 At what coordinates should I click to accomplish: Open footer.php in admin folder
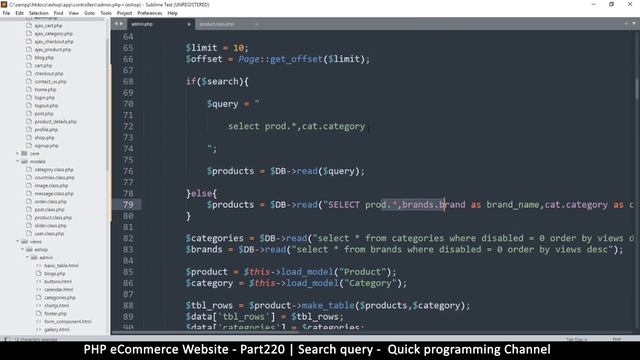(55, 313)
